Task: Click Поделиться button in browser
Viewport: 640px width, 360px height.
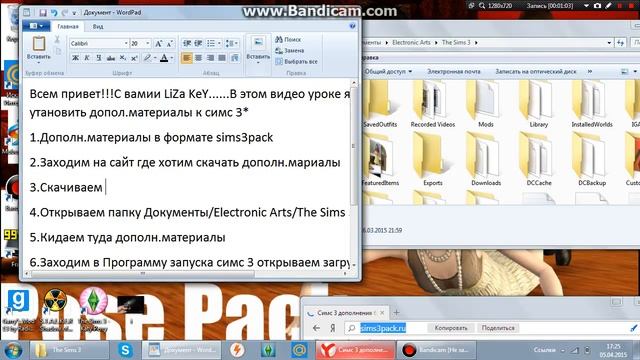Action: tap(498, 328)
